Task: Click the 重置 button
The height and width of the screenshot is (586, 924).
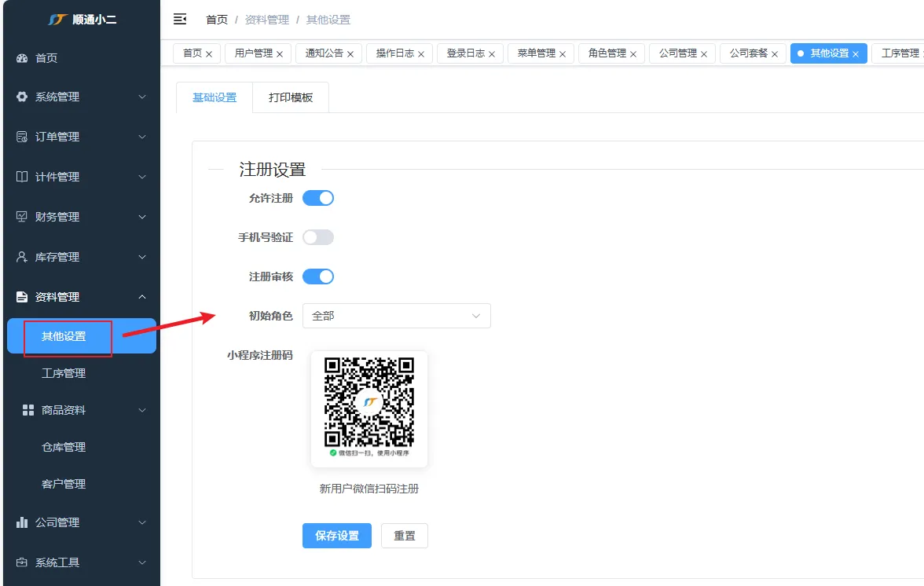Action: pyautogui.click(x=405, y=536)
